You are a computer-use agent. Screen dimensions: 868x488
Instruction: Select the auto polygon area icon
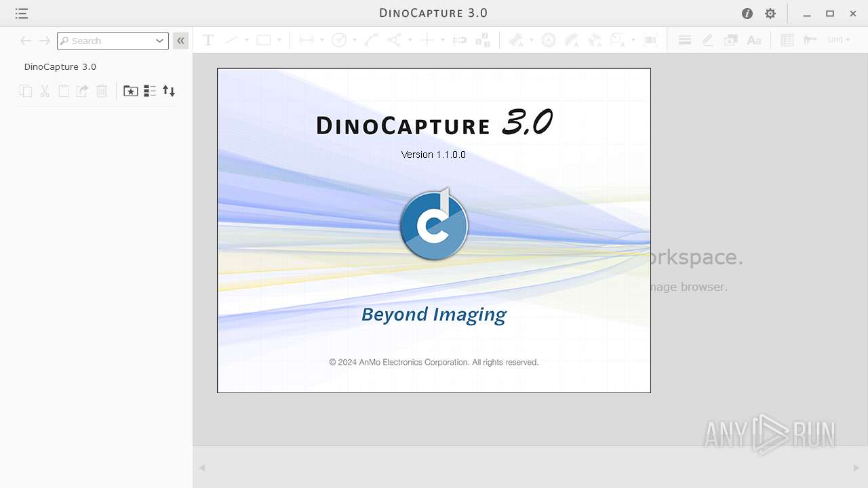pos(618,40)
